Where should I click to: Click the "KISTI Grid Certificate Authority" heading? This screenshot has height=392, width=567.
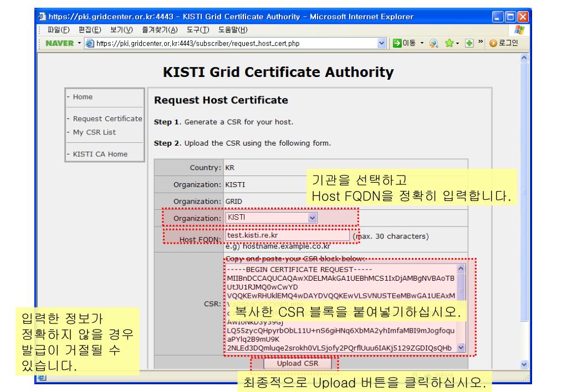tap(278, 73)
